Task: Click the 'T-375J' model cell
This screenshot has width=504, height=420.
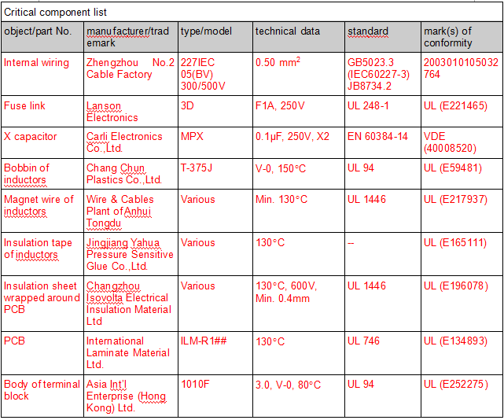Action: point(215,174)
